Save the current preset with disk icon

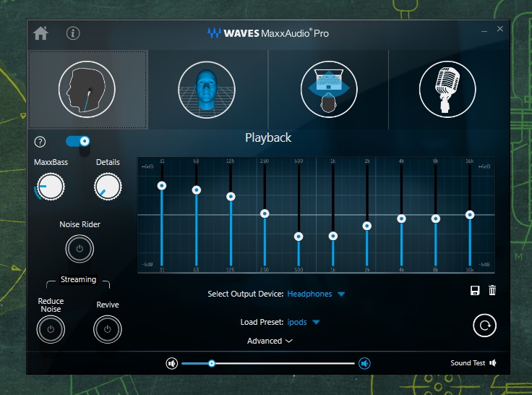[x=475, y=290]
